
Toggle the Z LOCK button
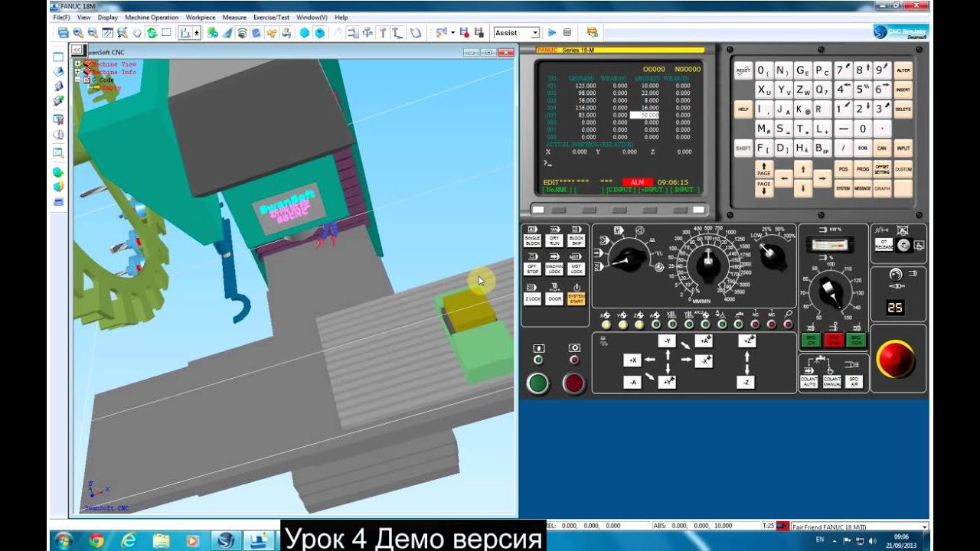tap(532, 299)
